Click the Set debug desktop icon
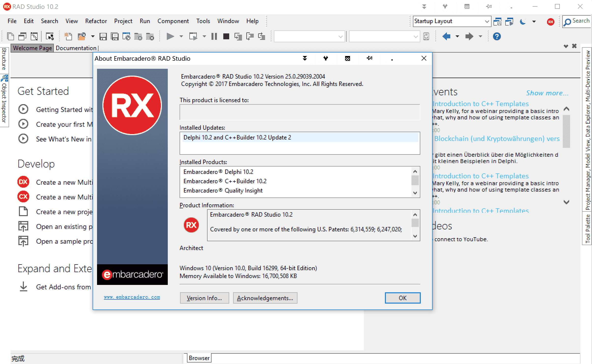592x364 pixels. [509, 22]
